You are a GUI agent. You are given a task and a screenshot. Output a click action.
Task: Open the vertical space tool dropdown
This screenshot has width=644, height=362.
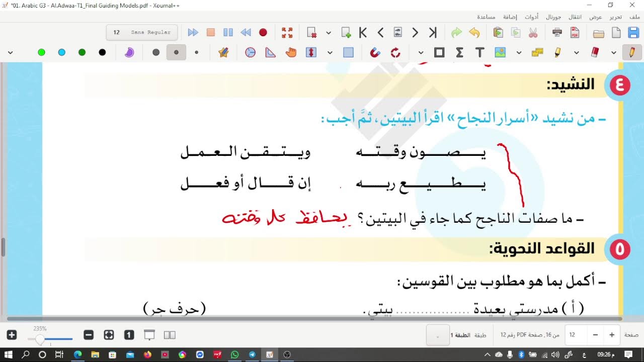coord(330,52)
